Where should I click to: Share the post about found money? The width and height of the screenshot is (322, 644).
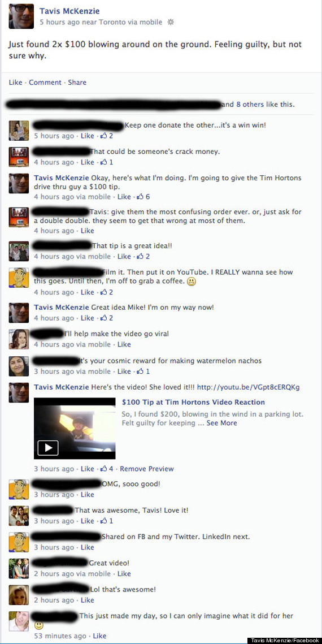77,83
